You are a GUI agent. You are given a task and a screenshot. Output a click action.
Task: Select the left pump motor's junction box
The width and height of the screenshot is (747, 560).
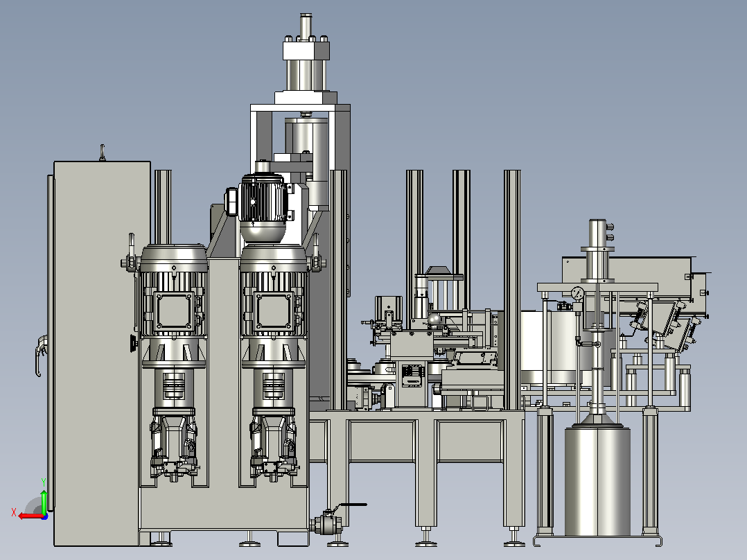(174, 310)
